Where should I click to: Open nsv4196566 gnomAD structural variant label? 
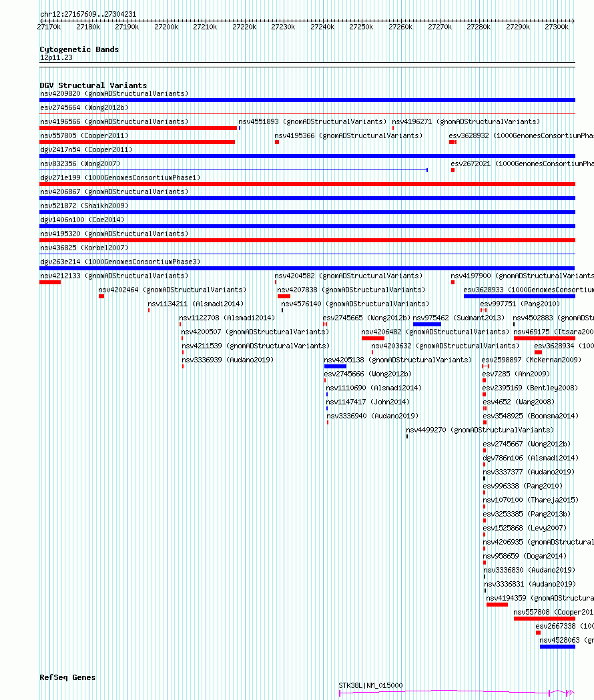click(x=114, y=121)
